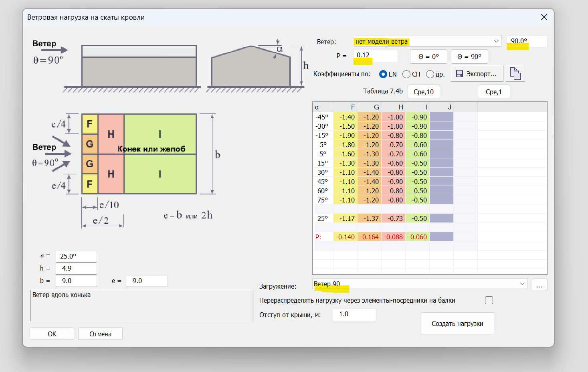The height and width of the screenshot is (372, 588).
Task: Click the yellow F zone pressure cell
Action: click(x=345, y=237)
